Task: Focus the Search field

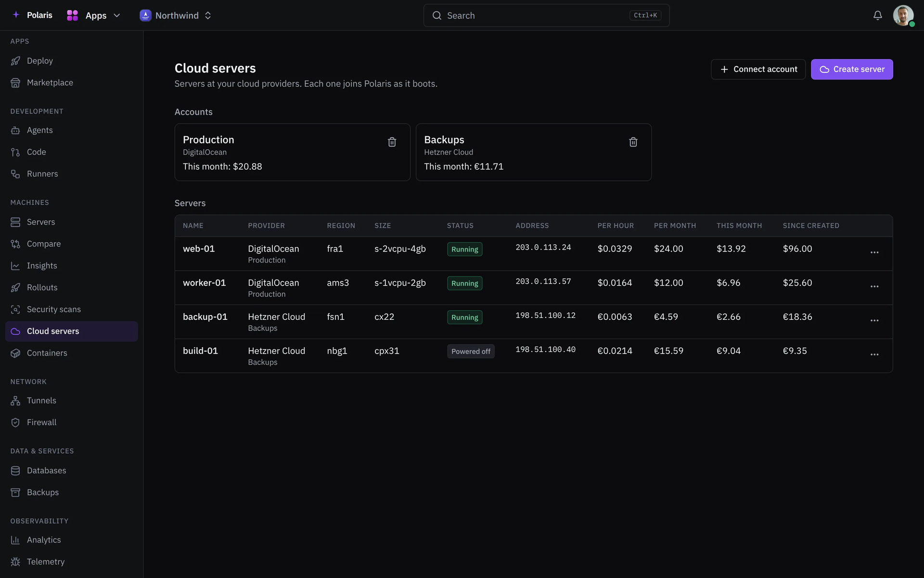Action: [x=546, y=15]
